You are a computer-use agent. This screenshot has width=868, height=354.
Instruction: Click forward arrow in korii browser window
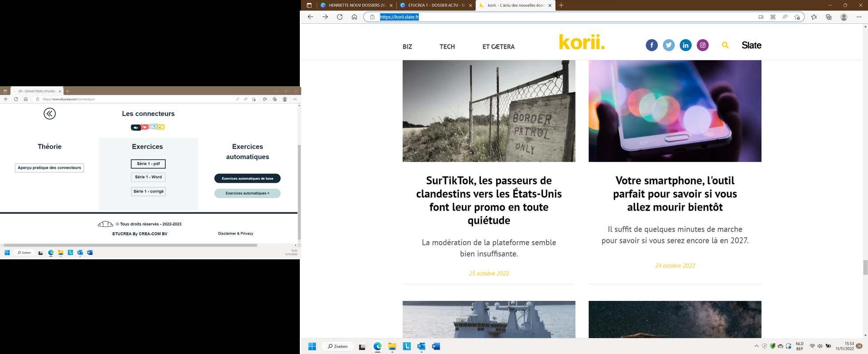[325, 17]
